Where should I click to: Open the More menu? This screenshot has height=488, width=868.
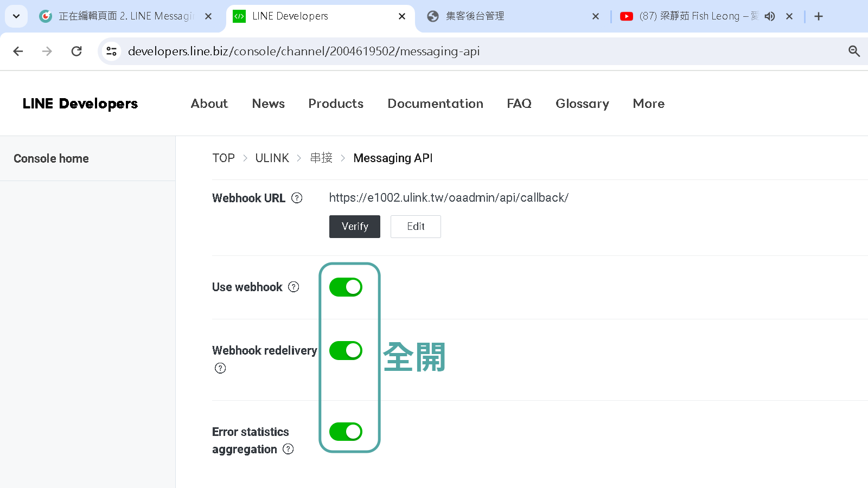coord(649,104)
